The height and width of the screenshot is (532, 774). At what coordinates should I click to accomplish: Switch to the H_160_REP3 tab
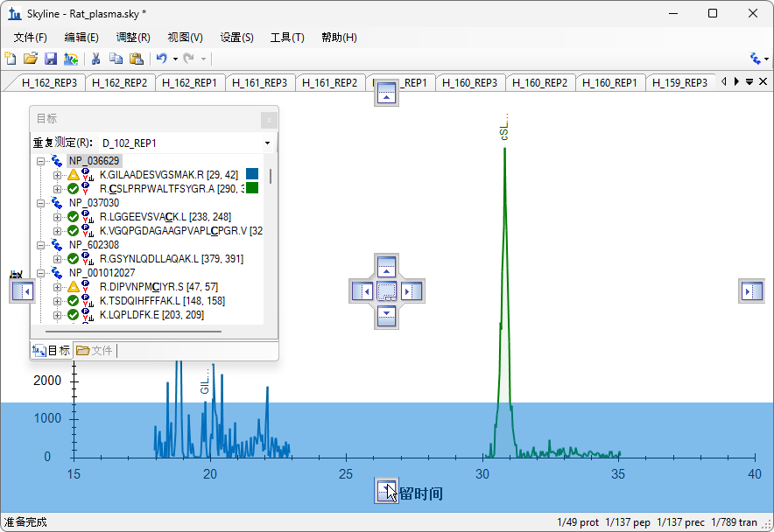(x=469, y=83)
